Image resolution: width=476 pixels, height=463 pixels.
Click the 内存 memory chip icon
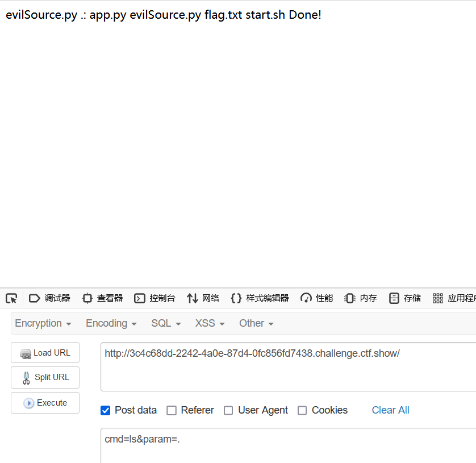pyautogui.click(x=349, y=298)
